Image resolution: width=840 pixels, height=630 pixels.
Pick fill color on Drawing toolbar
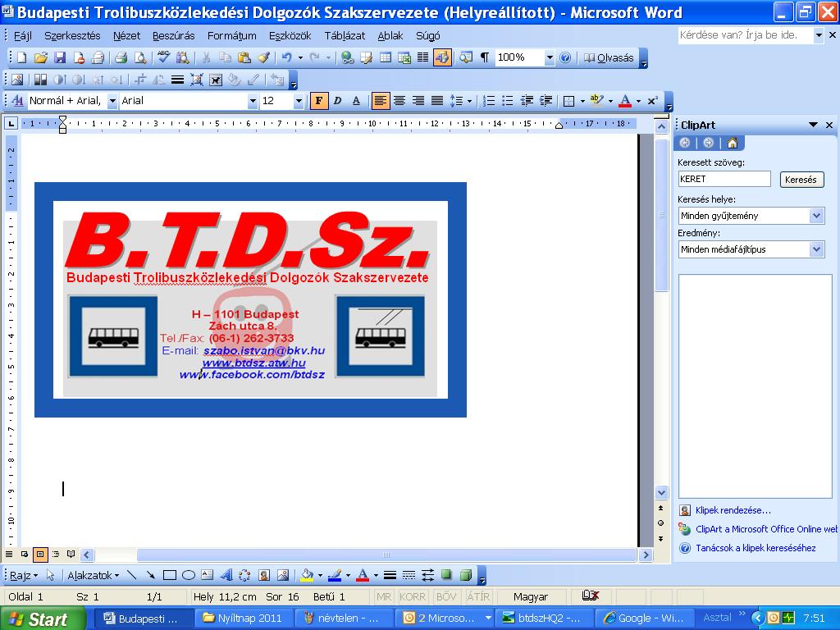pos(307,575)
